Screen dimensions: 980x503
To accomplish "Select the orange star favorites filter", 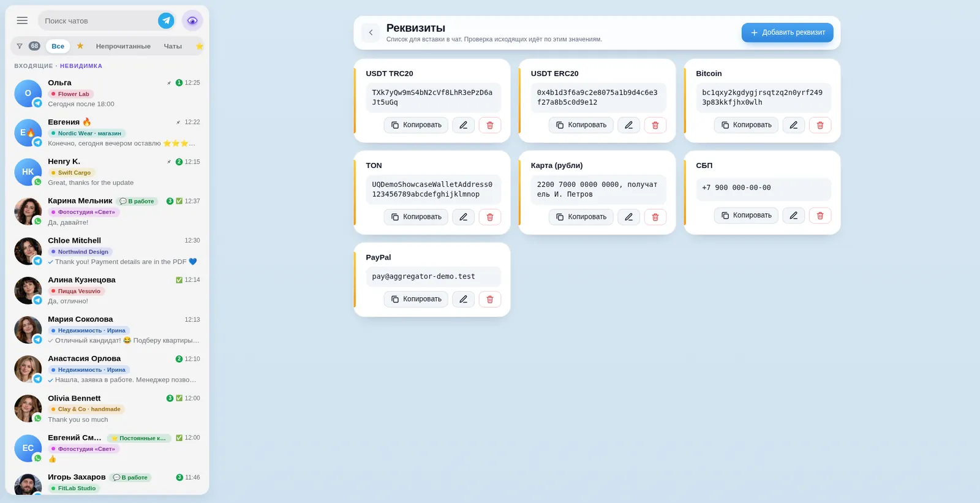I will click(80, 46).
